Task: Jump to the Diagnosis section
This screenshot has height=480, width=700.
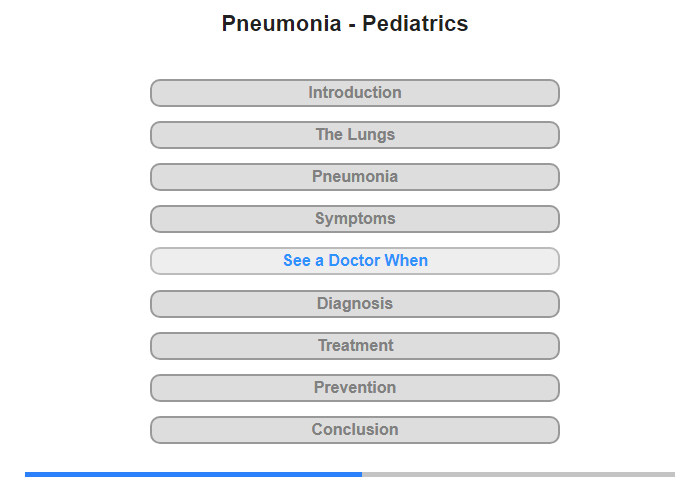Action: click(355, 304)
